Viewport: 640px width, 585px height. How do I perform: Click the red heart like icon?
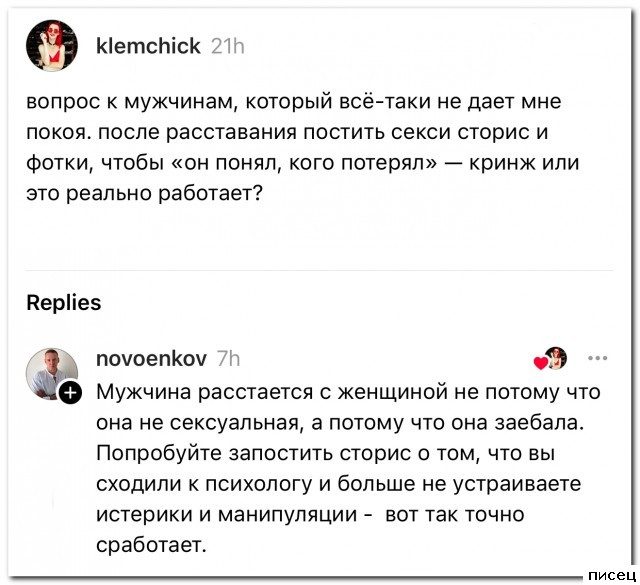click(x=540, y=363)
